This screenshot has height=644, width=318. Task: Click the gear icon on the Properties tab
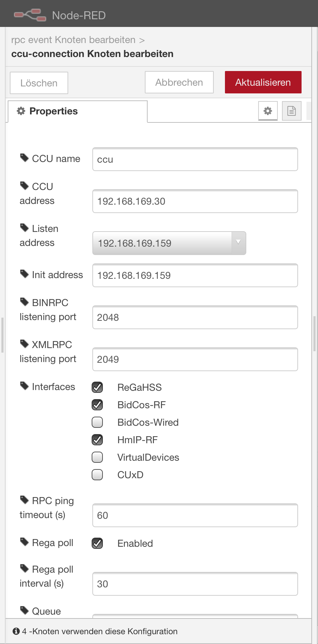coord(21,111)
